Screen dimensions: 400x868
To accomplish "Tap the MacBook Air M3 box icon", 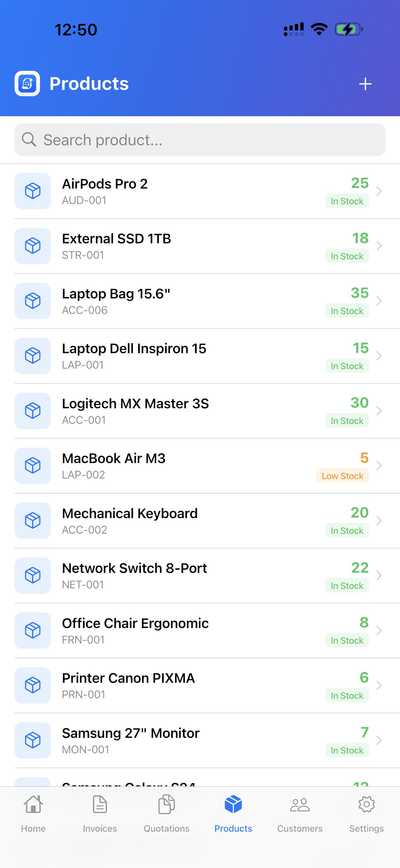I will coord(33,466).
